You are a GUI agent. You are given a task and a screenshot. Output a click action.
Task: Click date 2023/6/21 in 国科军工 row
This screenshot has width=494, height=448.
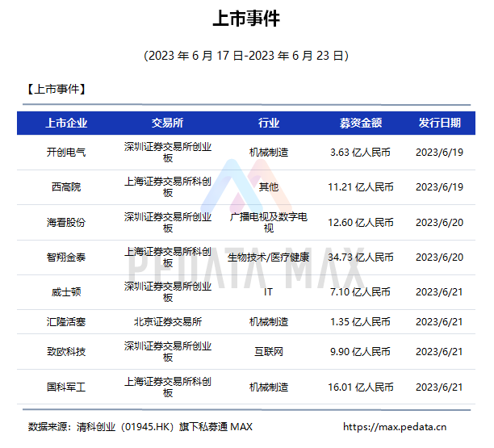439,387
